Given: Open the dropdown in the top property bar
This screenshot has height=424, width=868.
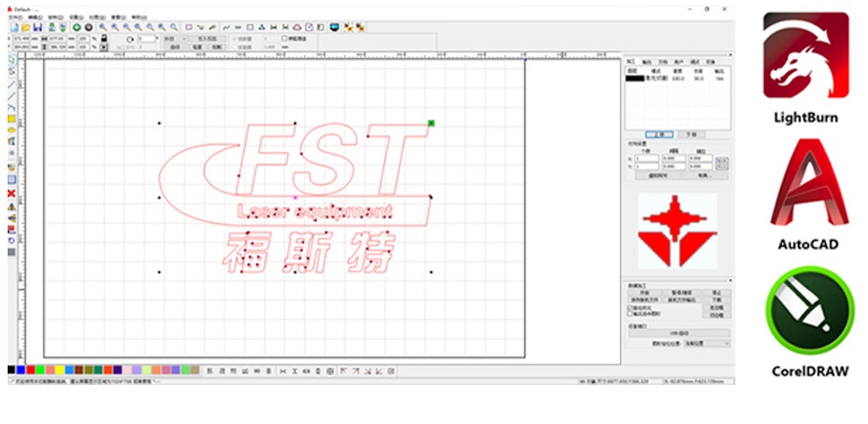Looking at the screenshot, I should [176, 39].
